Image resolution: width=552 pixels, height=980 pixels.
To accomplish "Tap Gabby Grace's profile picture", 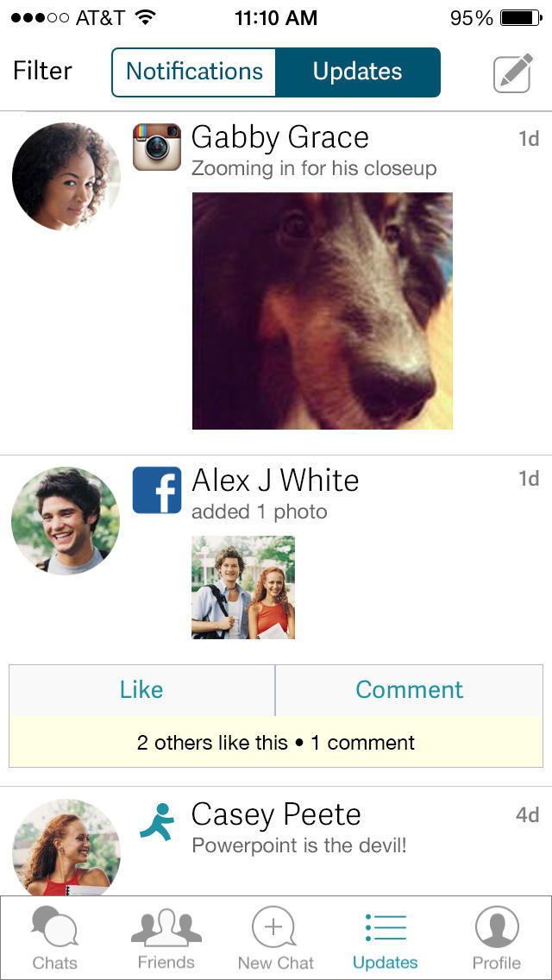I will click(66, 176).
